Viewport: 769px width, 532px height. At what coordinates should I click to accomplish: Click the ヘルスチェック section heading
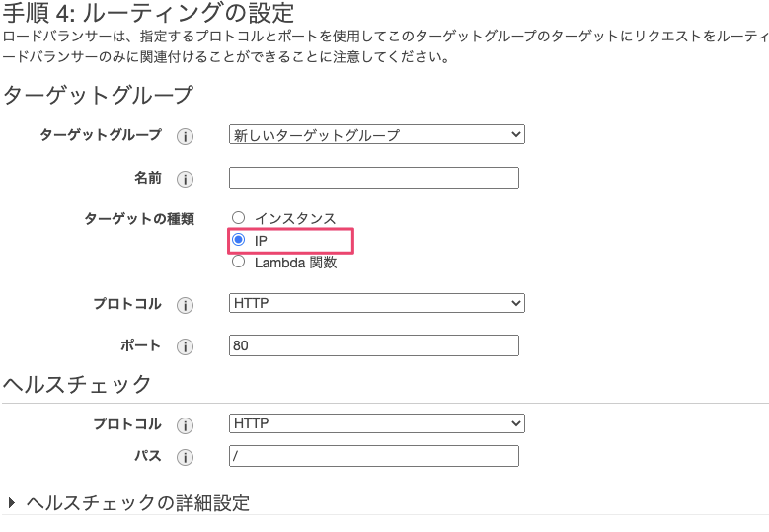click(x=78, y=383)
